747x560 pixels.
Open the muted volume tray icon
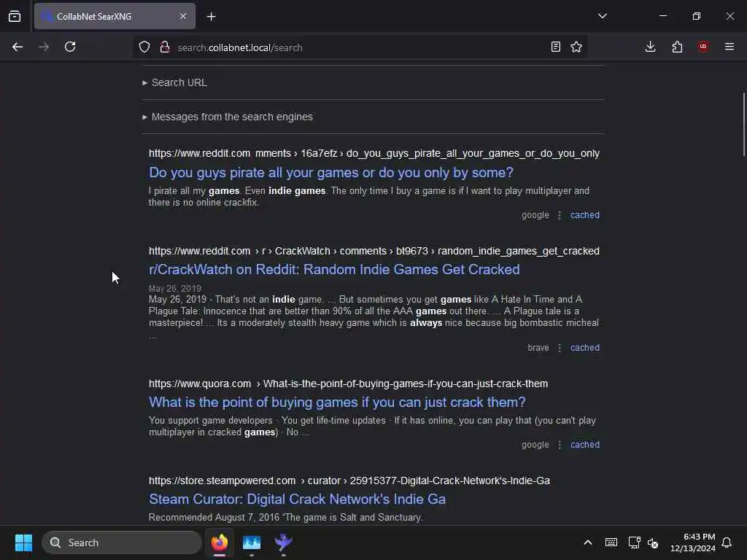pos(653,542)
